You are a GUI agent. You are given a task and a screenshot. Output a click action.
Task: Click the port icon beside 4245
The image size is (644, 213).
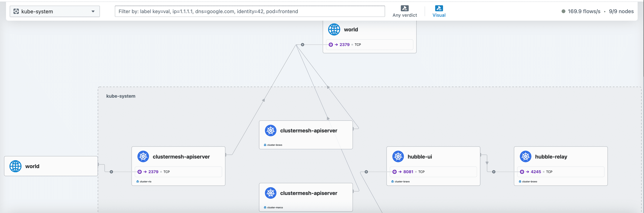coord(522,172)
